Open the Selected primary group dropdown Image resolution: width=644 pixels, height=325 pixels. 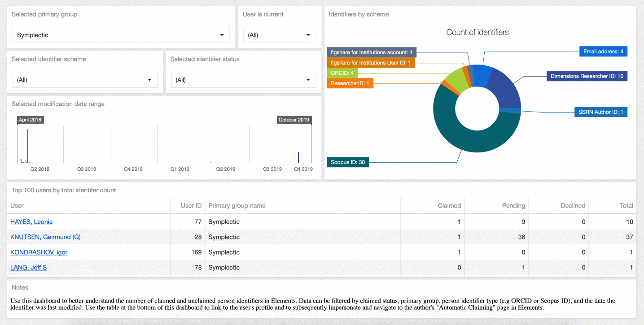(121, 35)
